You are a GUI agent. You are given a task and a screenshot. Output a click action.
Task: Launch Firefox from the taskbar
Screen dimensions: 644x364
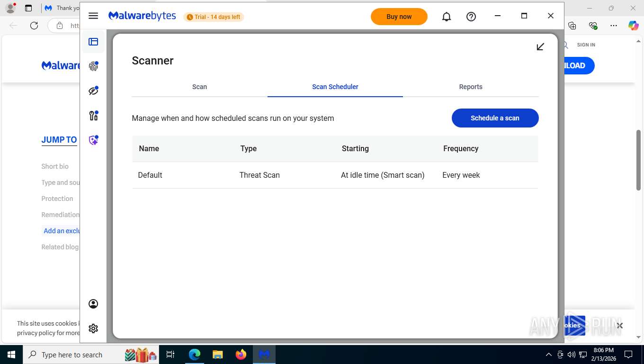(x=241, y=355)
